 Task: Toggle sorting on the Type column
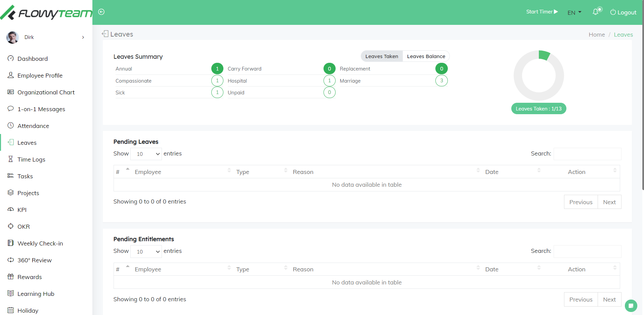pos(243,172)
